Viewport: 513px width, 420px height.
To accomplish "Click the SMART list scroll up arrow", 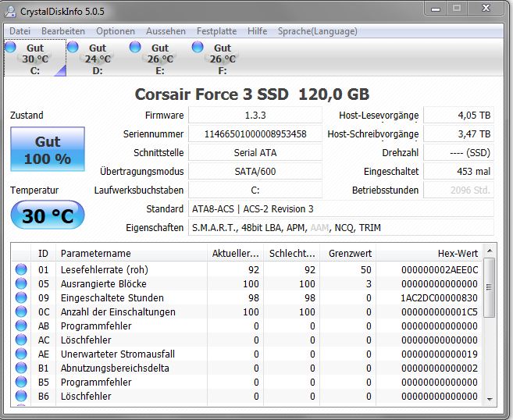I will 490,251.
